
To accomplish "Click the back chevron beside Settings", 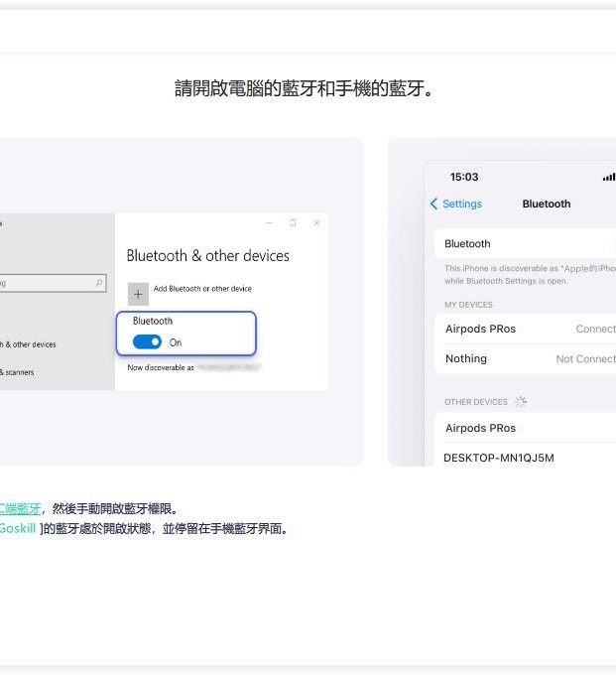I will (x=433, y=203).
